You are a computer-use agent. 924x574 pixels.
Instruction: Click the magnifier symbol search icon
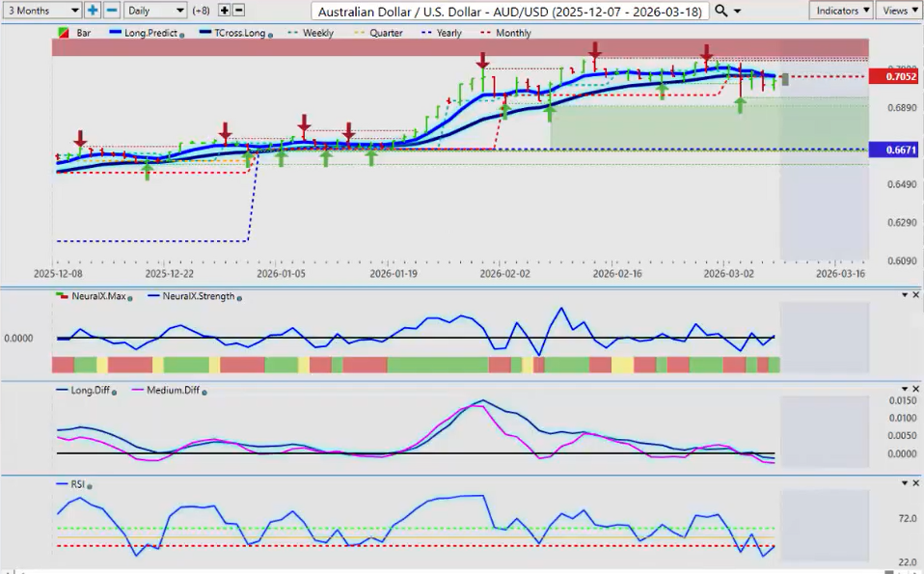click(721, 11)
